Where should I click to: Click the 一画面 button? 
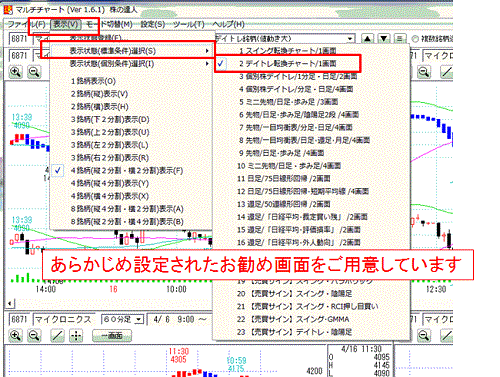[112, 336]
